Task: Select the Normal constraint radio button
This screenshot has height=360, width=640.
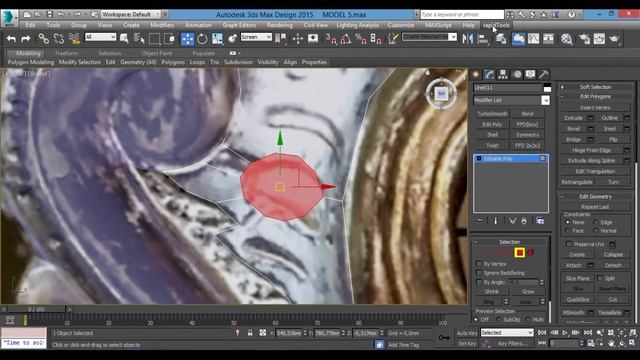Action: (x=596, y=231)
